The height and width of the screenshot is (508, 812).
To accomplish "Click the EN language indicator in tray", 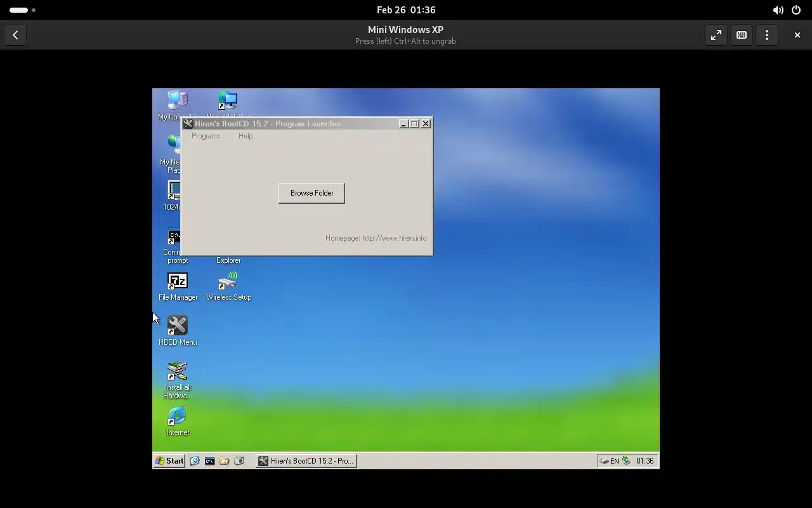I will pos(615,461).
